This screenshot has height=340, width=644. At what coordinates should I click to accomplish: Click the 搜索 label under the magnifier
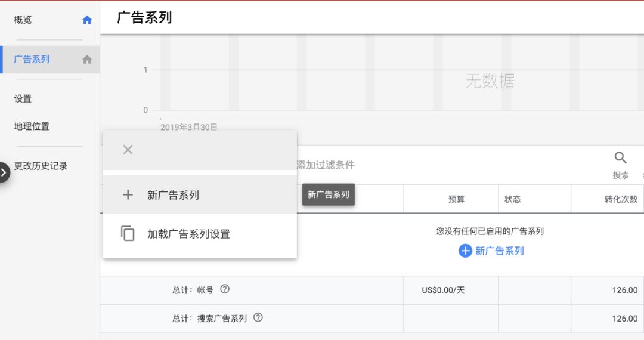point(621,175)
